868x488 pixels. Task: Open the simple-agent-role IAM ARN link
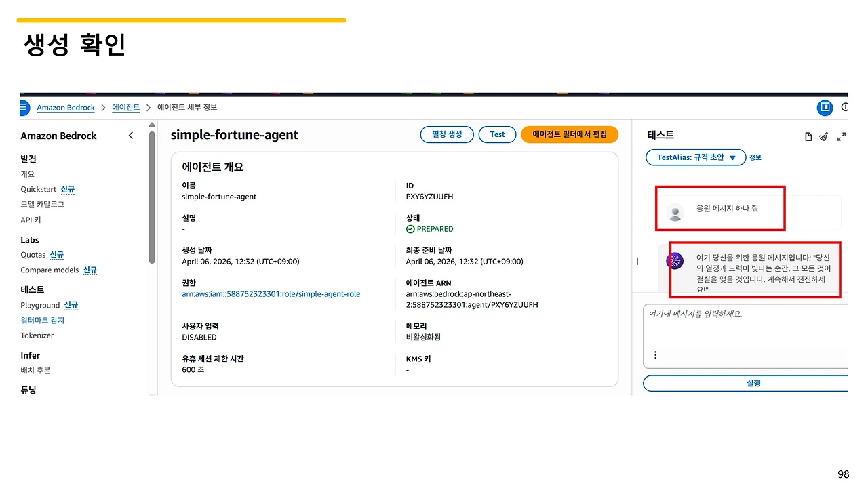pyautogui.click(x=271, y=294)
